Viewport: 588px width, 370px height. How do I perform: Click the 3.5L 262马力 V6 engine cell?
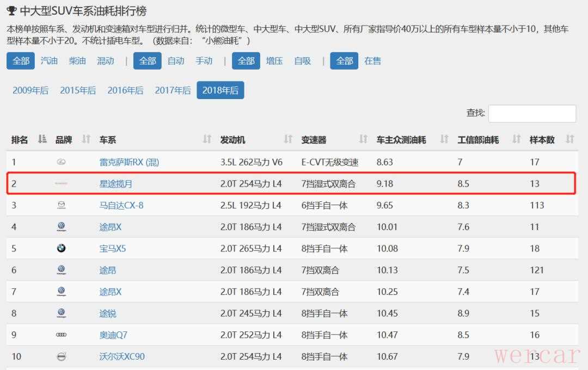[251, 162]
